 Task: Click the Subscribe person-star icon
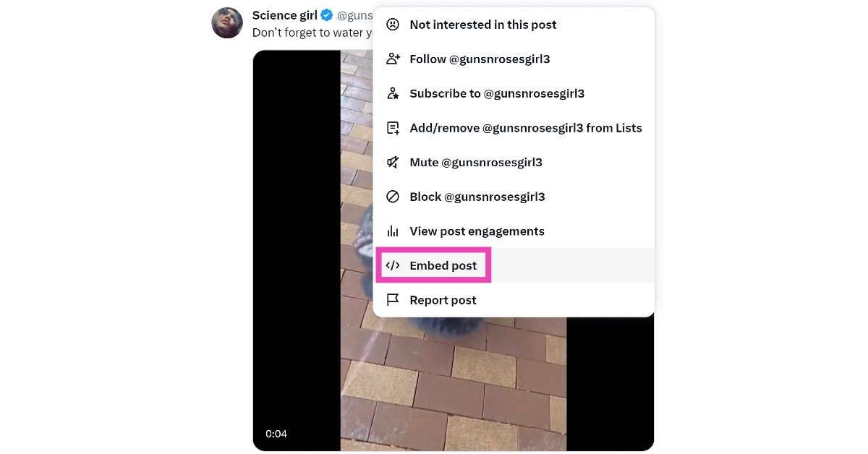393,93
